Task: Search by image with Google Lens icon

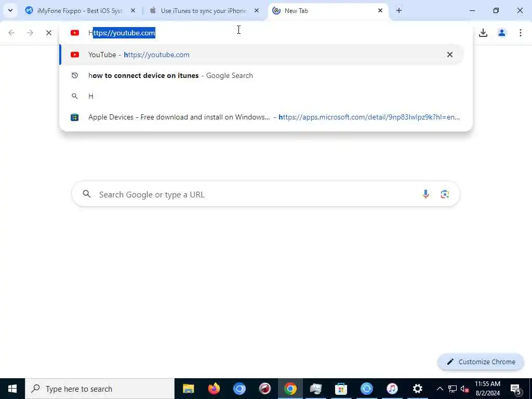Action: pos(445,194)
